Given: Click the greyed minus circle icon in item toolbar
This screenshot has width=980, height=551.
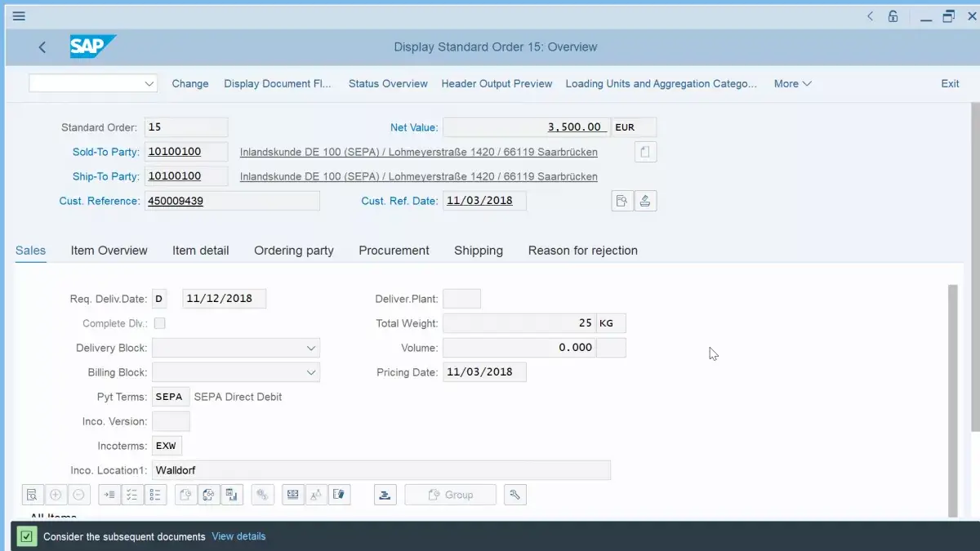Looking at the screenshot, I should [x=78, y=495].
